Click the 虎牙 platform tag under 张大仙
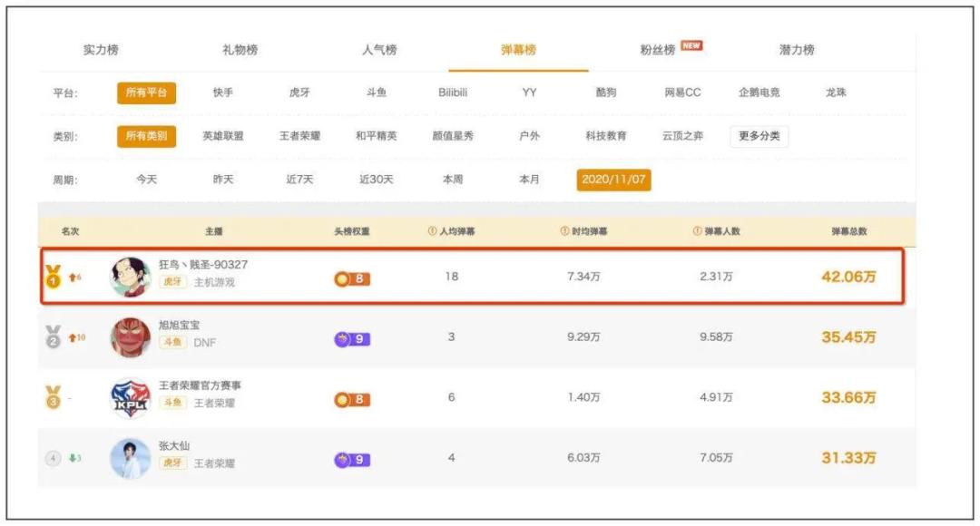 point(172,463)
